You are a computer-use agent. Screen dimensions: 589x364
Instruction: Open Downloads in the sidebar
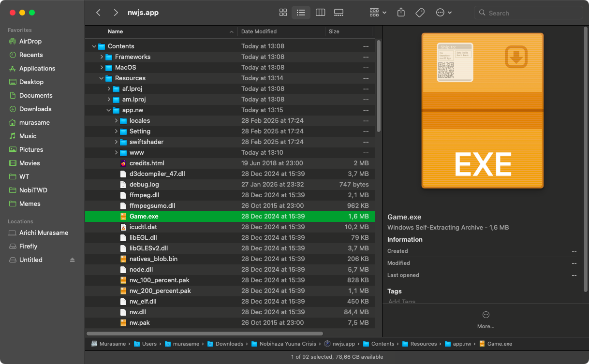pos(35,109)
